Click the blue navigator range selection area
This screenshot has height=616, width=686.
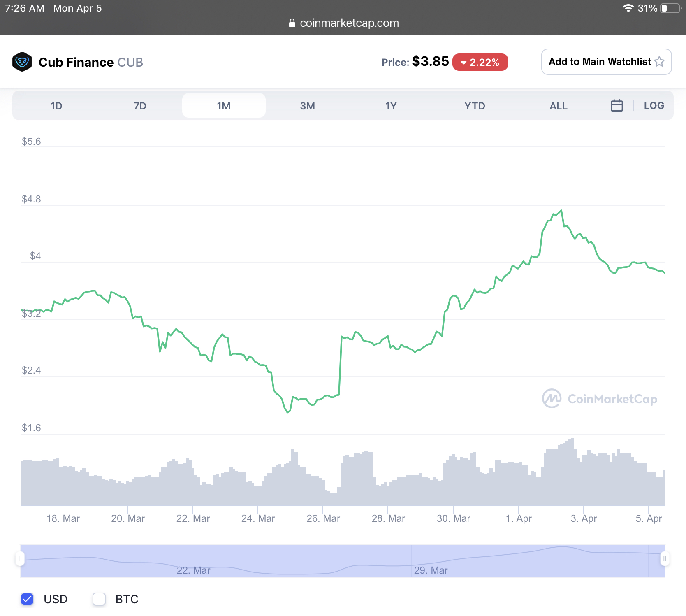(342, 560)
